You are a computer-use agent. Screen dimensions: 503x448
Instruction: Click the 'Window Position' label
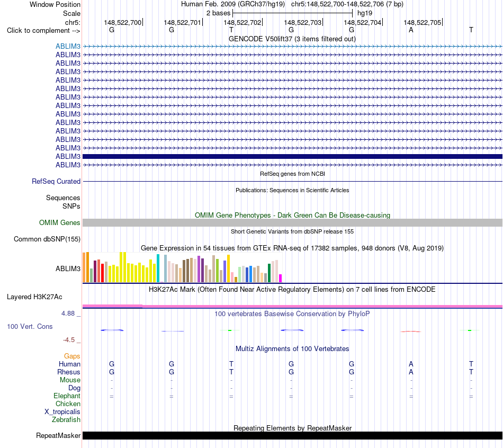point(55,4)
